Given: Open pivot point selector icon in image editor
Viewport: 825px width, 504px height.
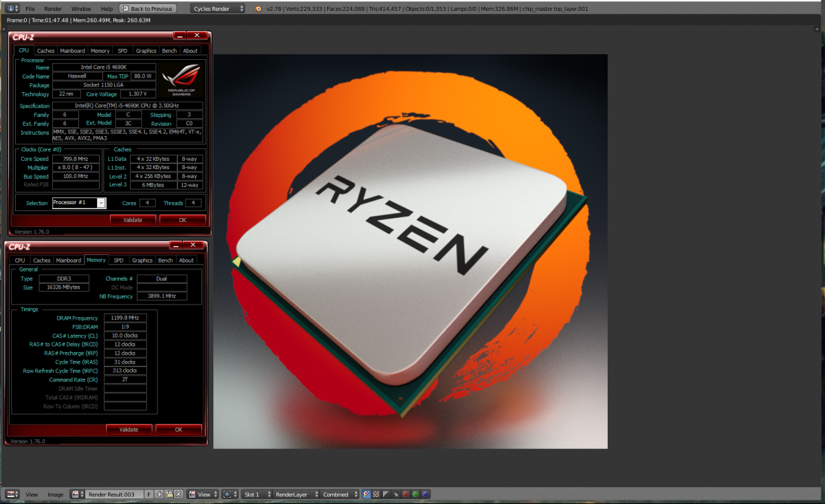Looking at the screenshot, I should pos(230,494).
